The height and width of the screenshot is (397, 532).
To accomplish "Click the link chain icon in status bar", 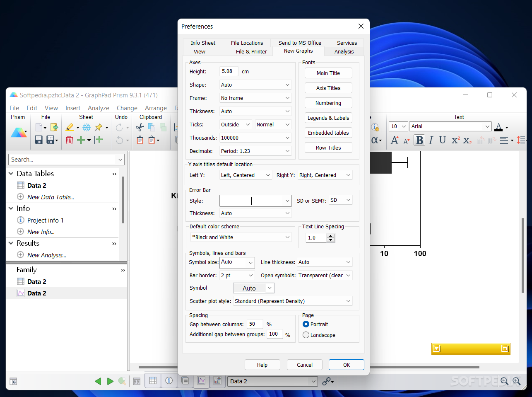I will [327, 381].
